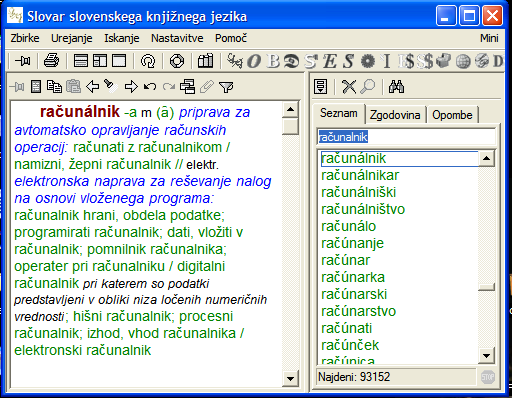Open the Nastavitve menu

tap(177, 38)
